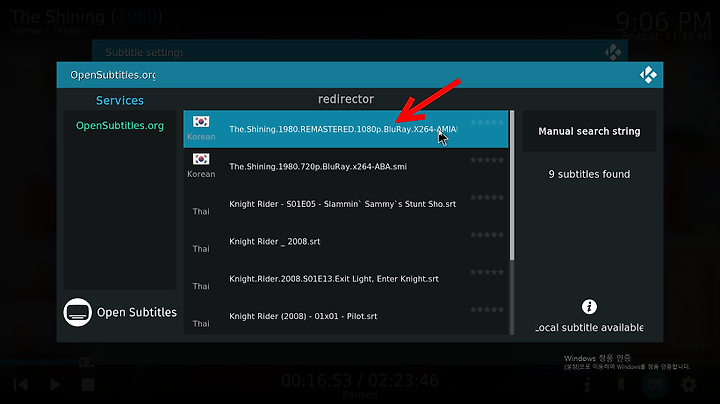
Task: Click the Open Subtitles logo icon
Action: [x=77, y=312]
